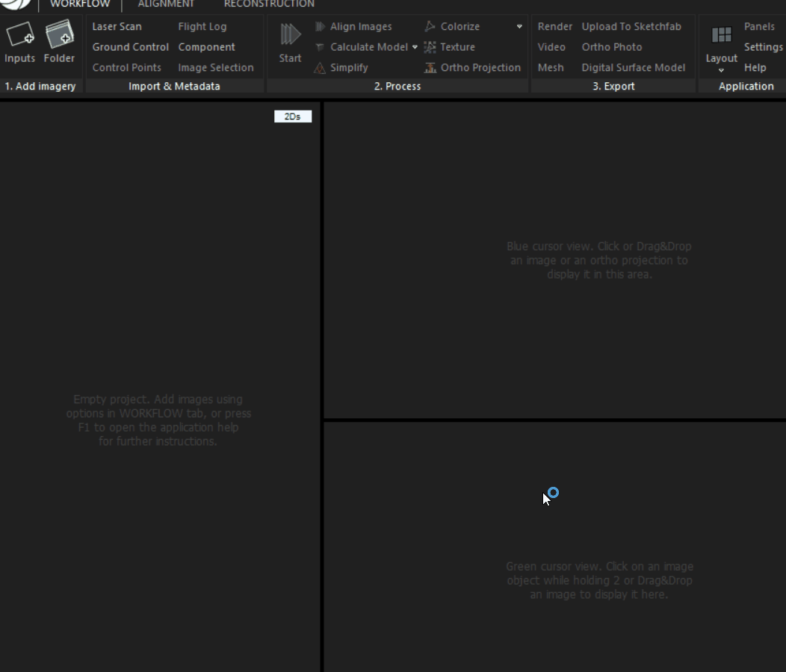Click the Align Images icon
This screenshot has height=672, width=786.
point(320,27)
